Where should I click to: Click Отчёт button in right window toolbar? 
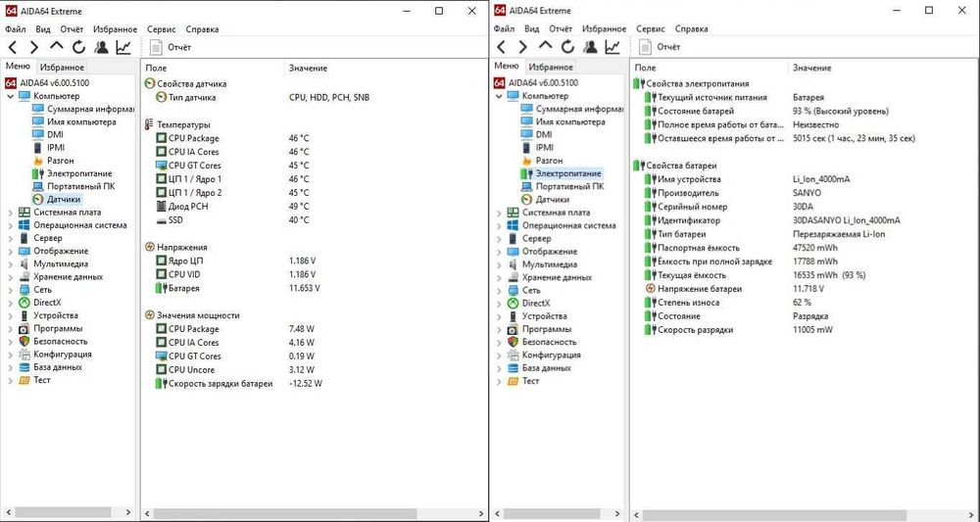660,47
